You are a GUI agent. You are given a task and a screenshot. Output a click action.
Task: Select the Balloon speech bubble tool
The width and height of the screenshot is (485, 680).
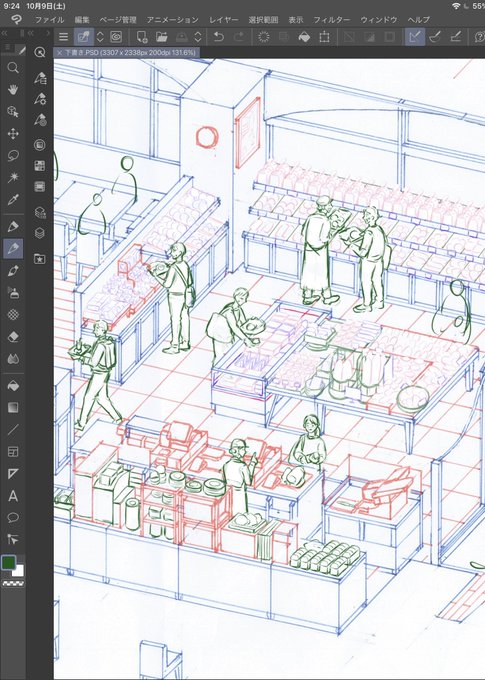13,517
